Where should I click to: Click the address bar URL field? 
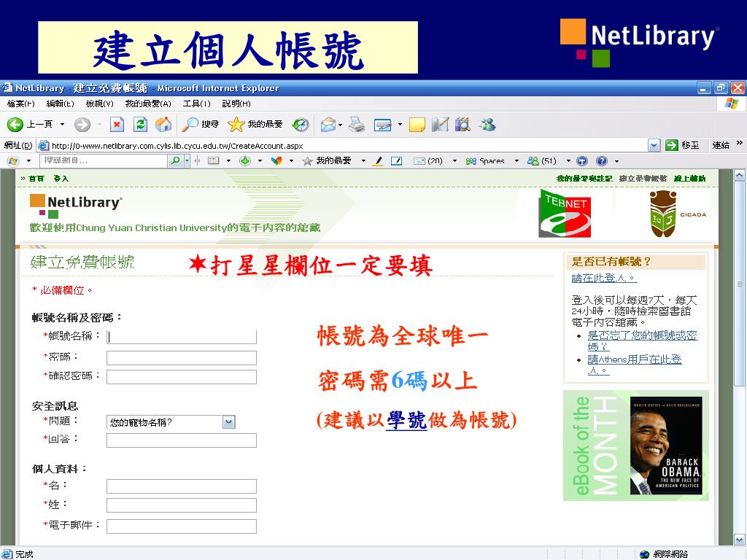[342, 146]
